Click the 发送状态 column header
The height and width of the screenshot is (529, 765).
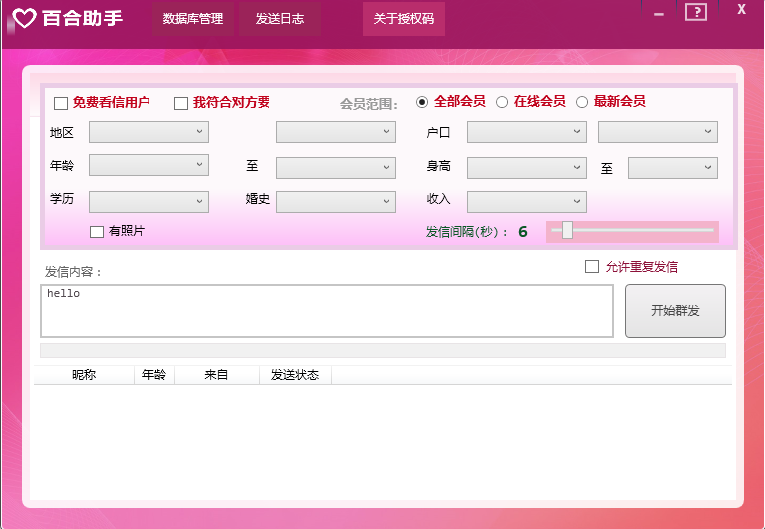(x=295, y=375)
